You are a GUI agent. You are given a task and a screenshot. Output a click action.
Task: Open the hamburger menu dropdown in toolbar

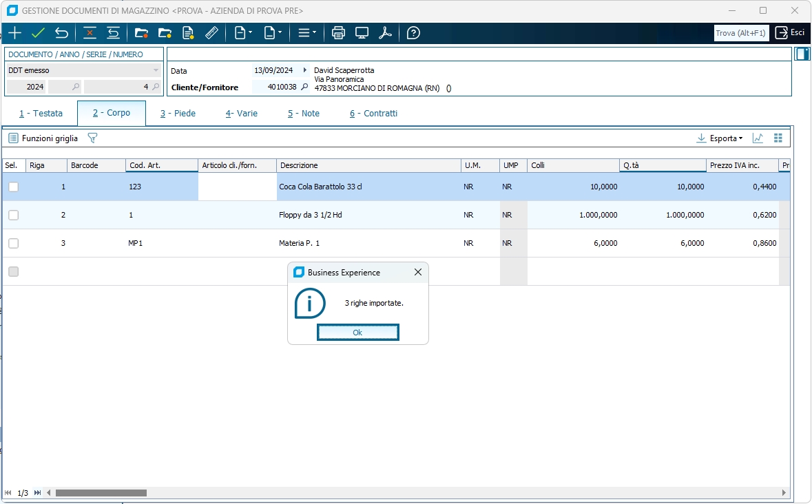tap(307, 33)
